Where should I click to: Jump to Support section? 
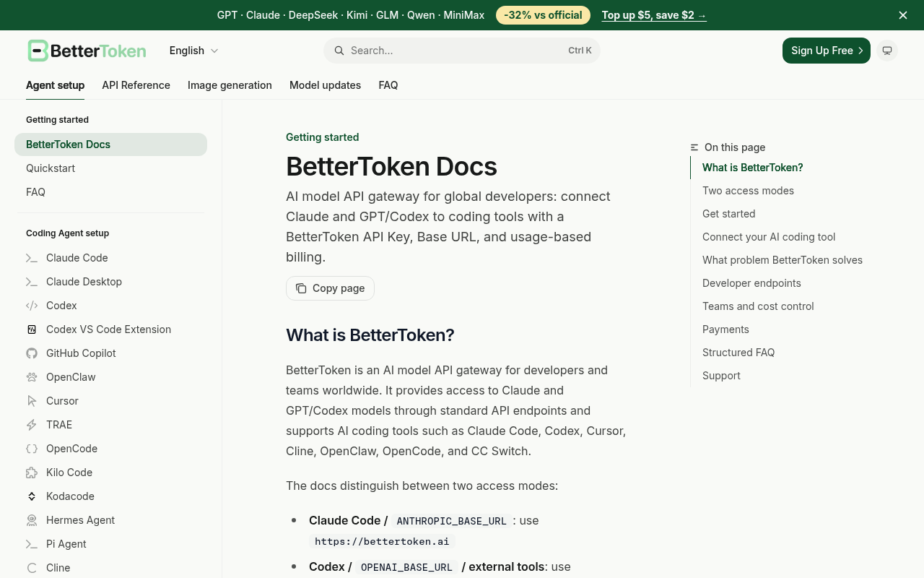click(721, 376)
